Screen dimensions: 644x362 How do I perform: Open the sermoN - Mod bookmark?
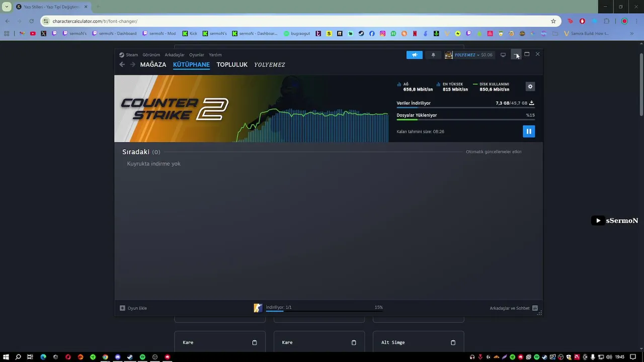pyautogui.click(x=159, y=34)
